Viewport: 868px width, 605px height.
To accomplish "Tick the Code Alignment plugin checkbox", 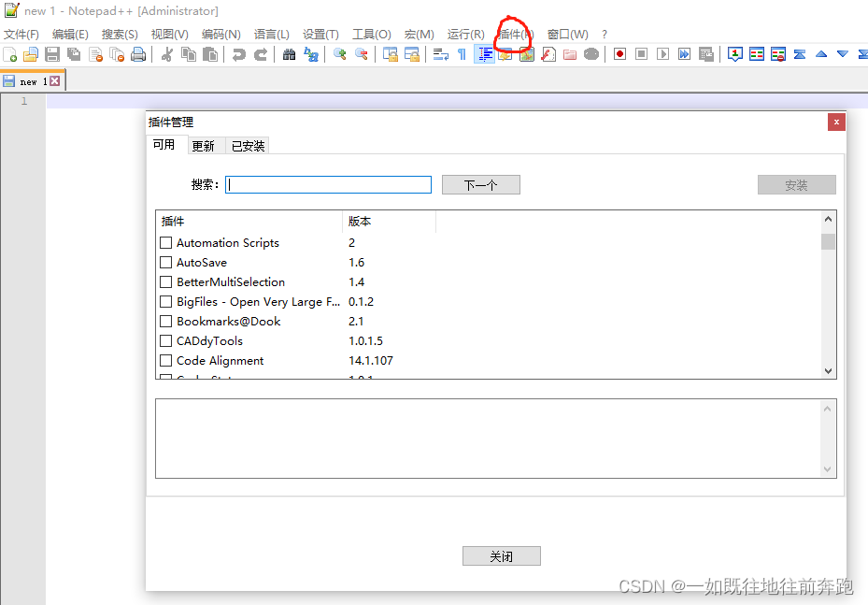I will pyautogui.click(x=165, y=360).
